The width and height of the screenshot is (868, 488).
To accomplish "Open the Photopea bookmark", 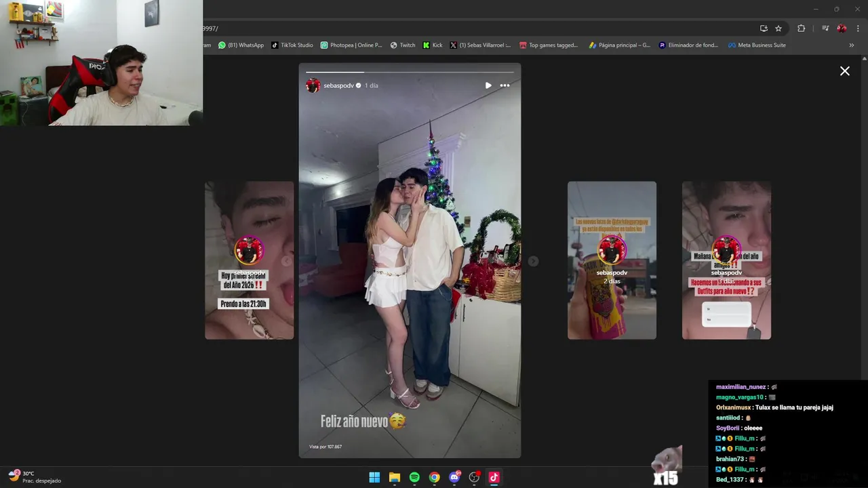I will pyautogui.click(x=351, y=45).
